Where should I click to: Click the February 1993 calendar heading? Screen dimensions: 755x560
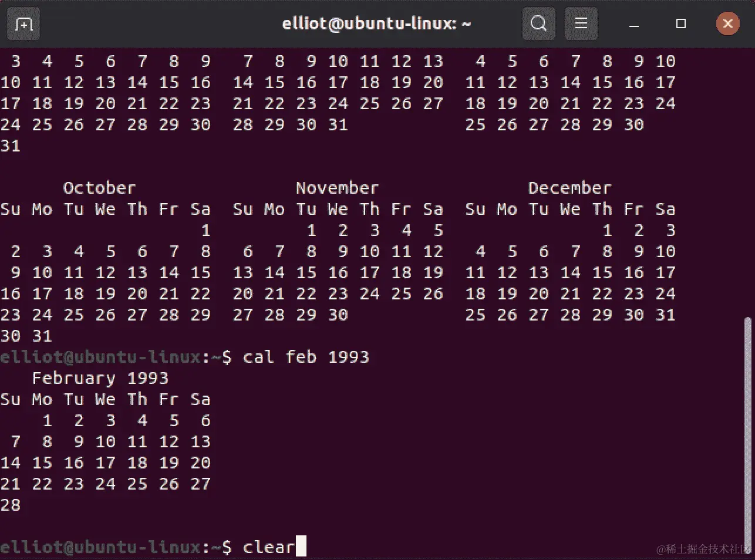click(100, 378)
